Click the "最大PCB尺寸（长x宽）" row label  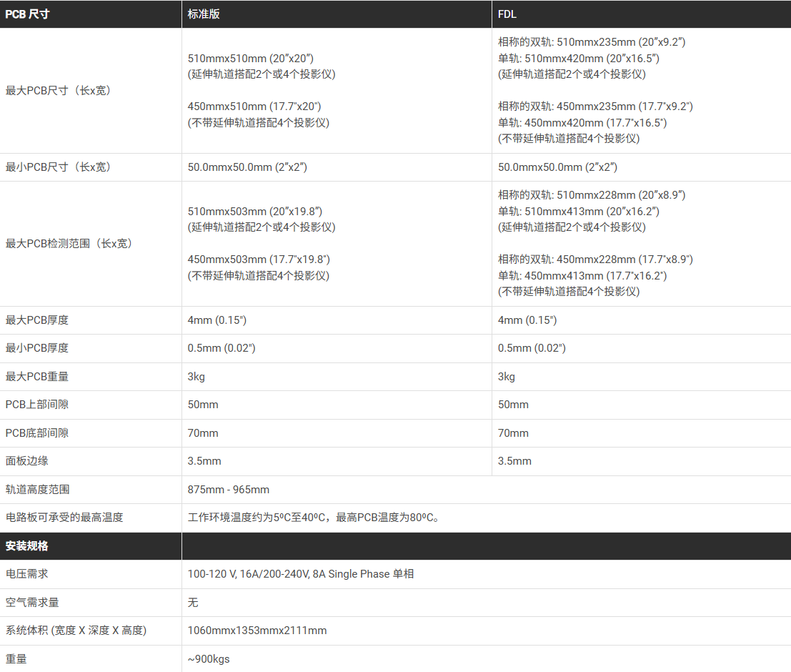click(x=59, y=91)
